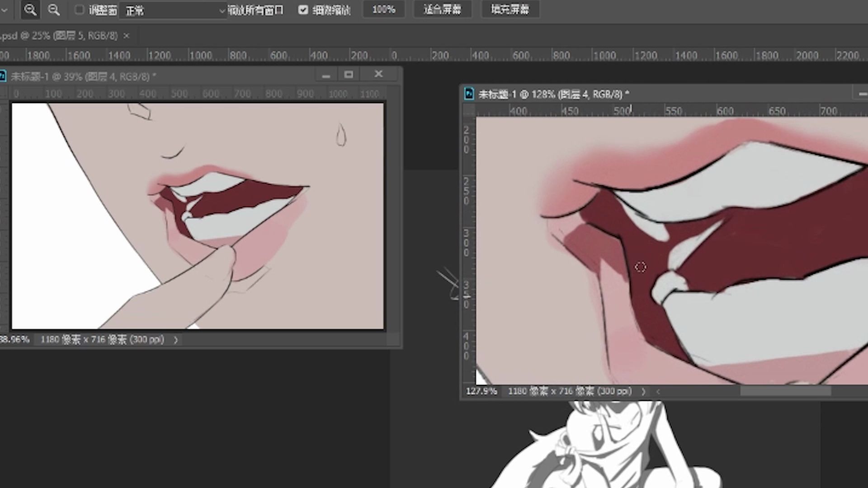
Task: Minimize the 未标题-1 @ 39% window
Action: (326, 75)
